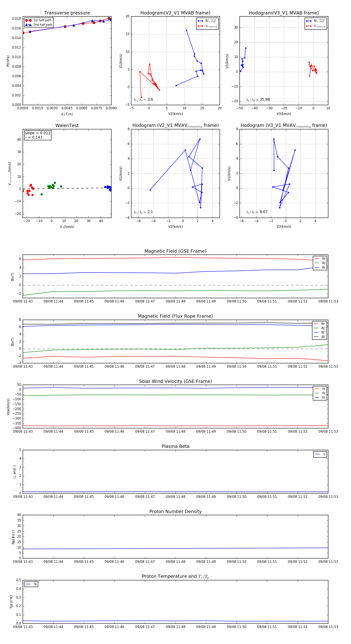Click the "Pt(nPa)" y-axis label
Image resolution: width=351 pixels, height=644 pixels.
pyautogui.click(x=8, y=61)
